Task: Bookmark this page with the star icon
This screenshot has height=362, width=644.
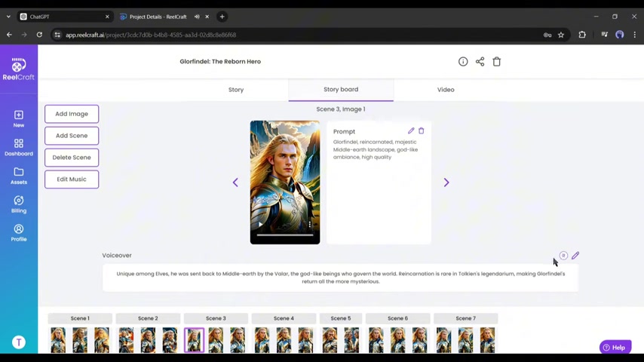Action: coord(561,35)
